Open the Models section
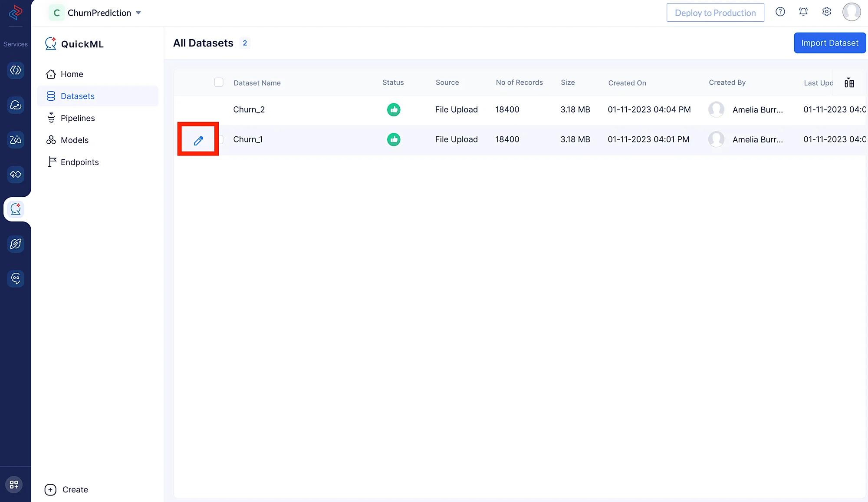The image size is (868, 502). (x=75, y=140)
